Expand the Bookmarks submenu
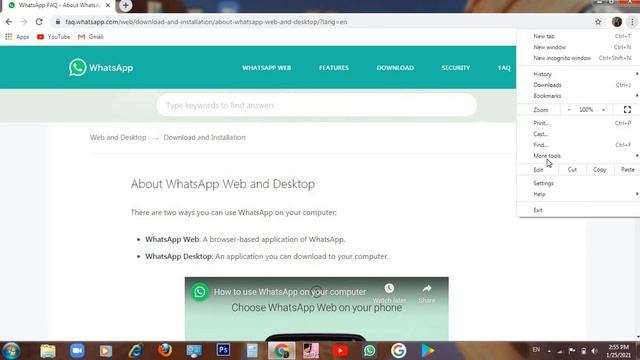This screenshot has height=360, width=640. pos(578,96)
